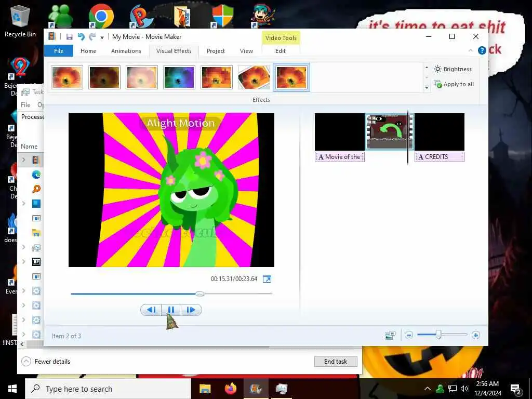Screen dimensions: 532x399
Task: Pause the video playback
Action: [171, 310]
